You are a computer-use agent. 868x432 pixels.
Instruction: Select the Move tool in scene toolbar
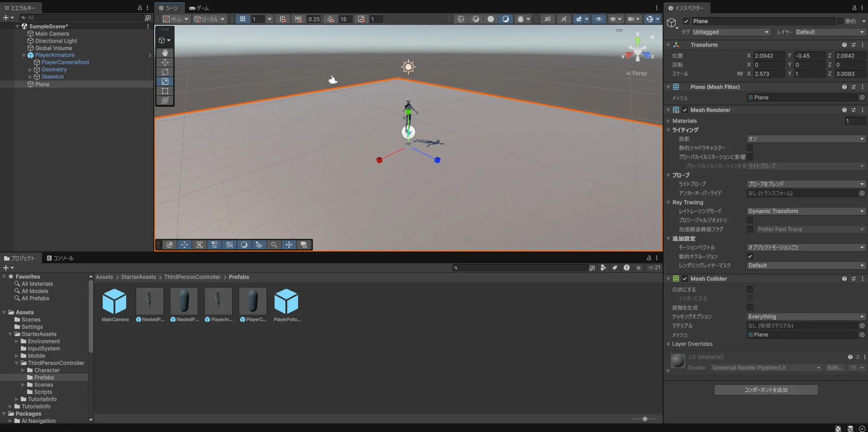(165, 62)
